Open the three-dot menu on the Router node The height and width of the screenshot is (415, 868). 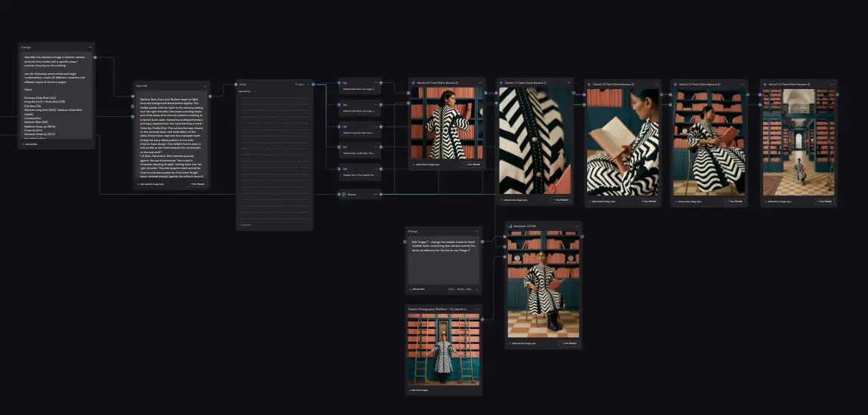(375, 194)
